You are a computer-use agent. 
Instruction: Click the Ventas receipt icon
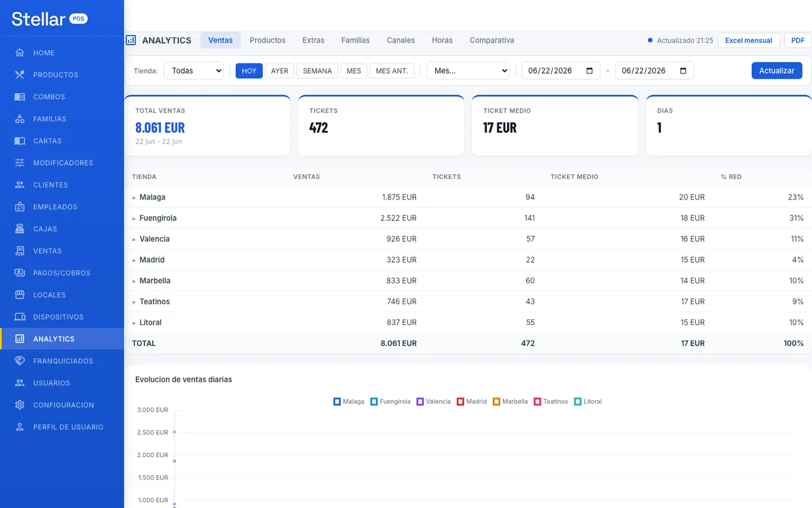[20, 251]
